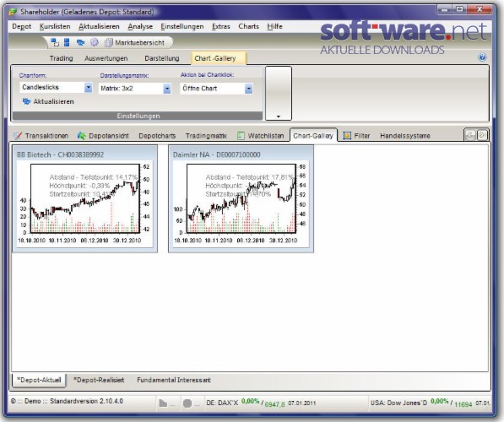Click the Aktualisieren button in Einstellungen
Screen dimensions: 504x422
[48, 101]
